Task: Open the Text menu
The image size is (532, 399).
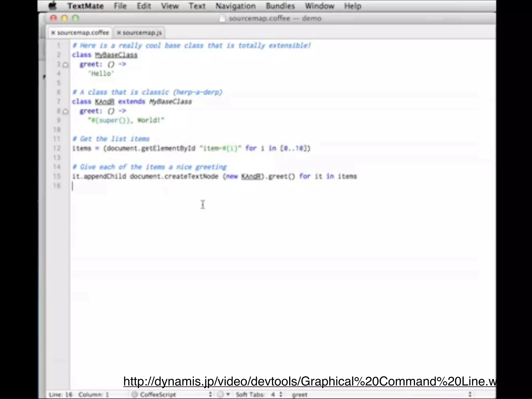Action: [x=197, y=6]
